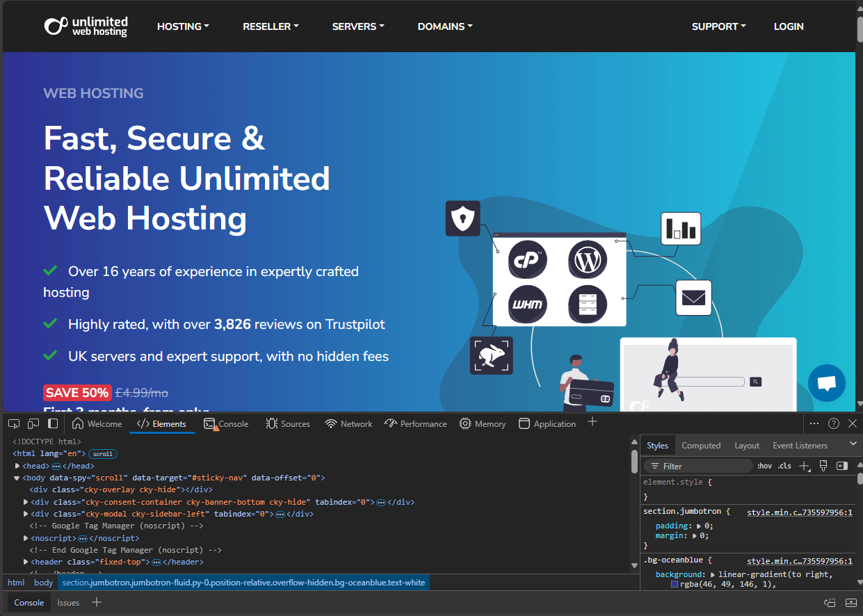Click the paintbrush rendering emulation icon
The width and height of the screenshot is (863, 616).
[x=823, y=466]
